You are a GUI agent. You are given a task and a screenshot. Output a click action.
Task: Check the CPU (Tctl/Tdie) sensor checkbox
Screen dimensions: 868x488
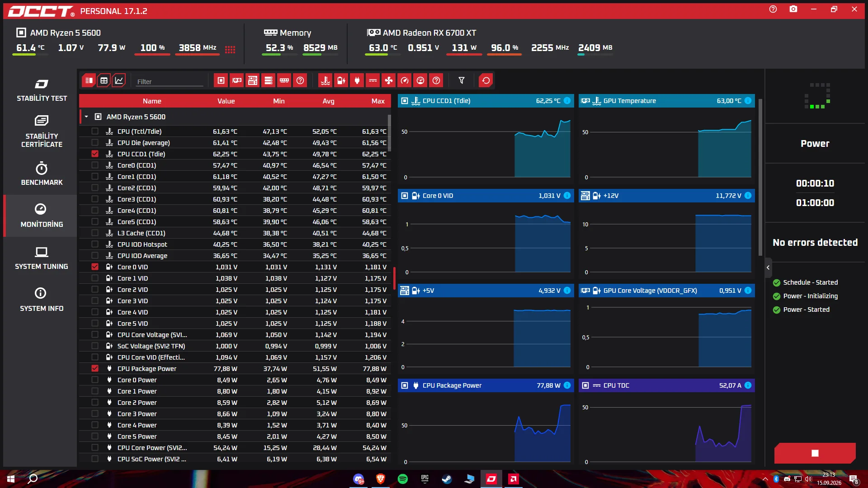point(95,131)
